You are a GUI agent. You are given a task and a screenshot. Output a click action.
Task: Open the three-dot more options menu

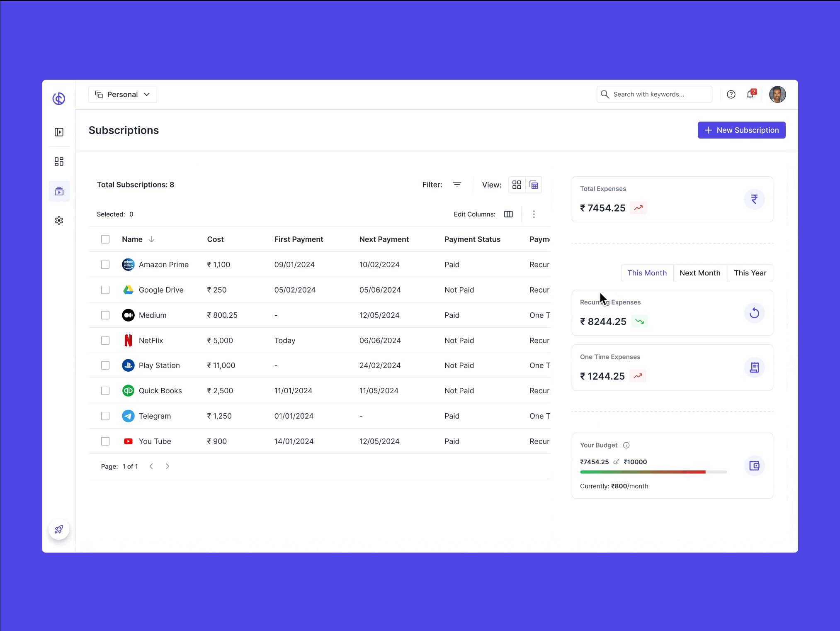[x=534, y=214]
